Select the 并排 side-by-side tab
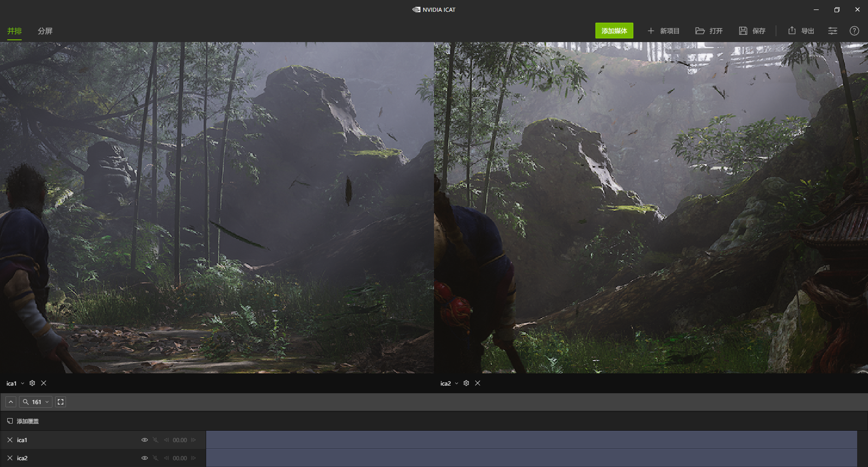 (14, 31)
